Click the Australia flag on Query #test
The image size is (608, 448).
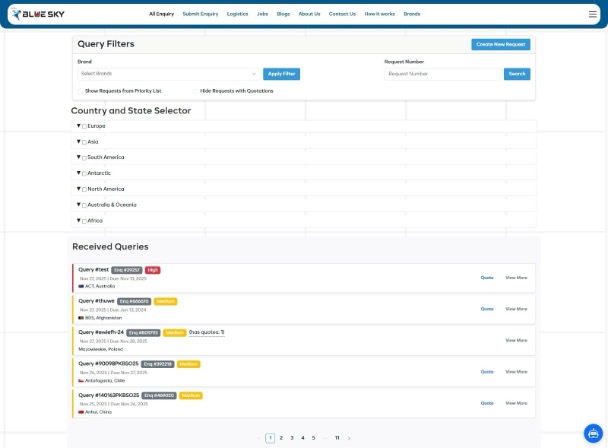[80, 286]
